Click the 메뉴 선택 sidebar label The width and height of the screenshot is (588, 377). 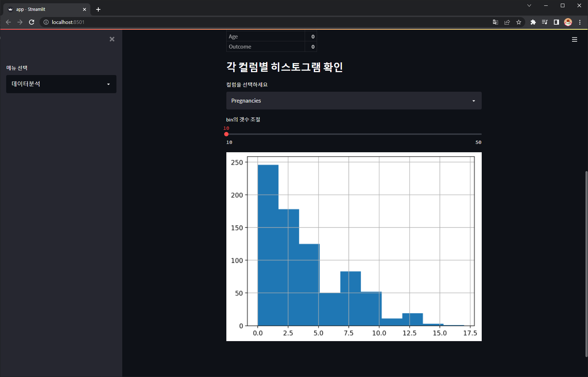pyautogui.click(x=17, y=68)
